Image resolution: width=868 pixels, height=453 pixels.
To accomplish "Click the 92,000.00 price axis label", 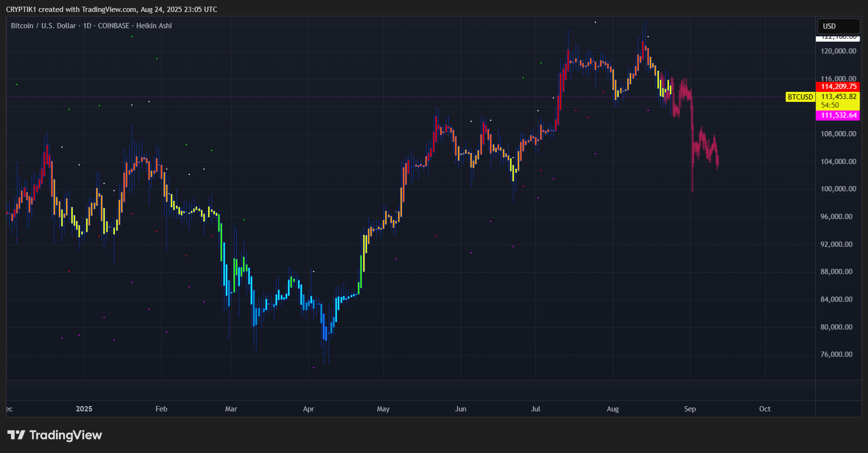I will pyautogui.click(x=836, y=244).
